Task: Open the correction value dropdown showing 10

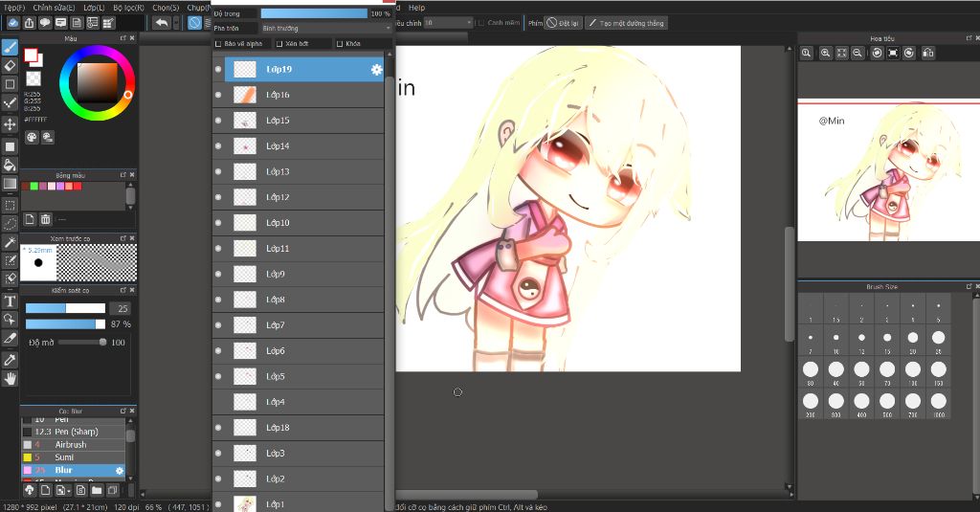Action: (448, 23)
